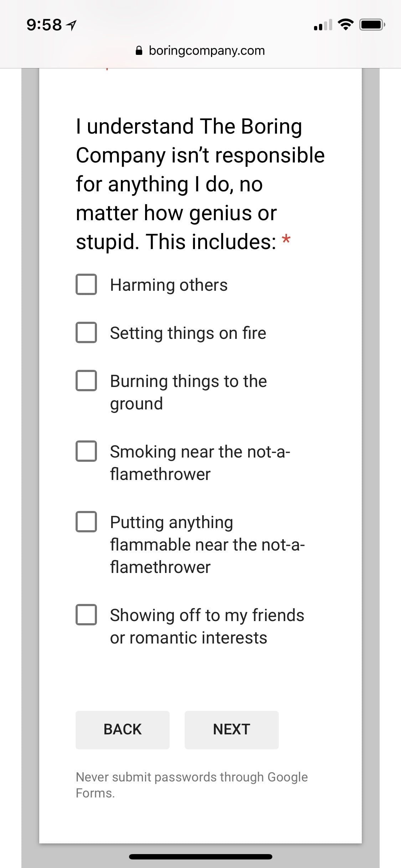This screenshot has width=401, height=868.
Task: Click the Setting things on fire label
Action: (188, 333)
